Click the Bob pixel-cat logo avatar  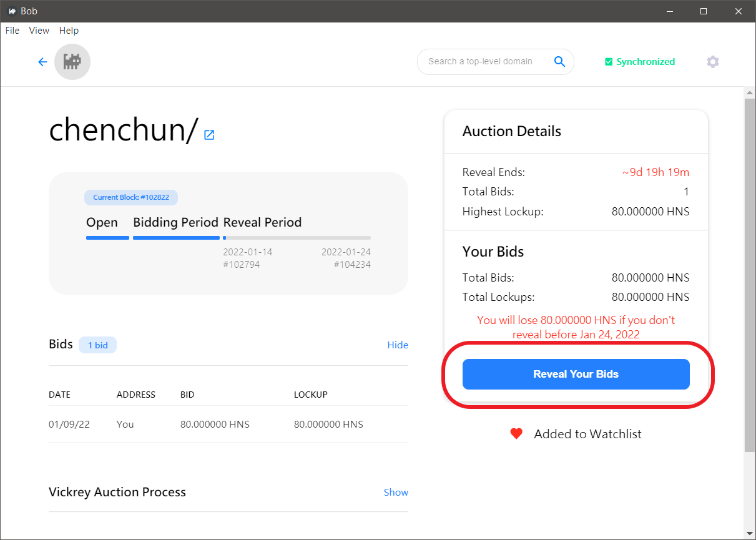[x=72, y=62]
